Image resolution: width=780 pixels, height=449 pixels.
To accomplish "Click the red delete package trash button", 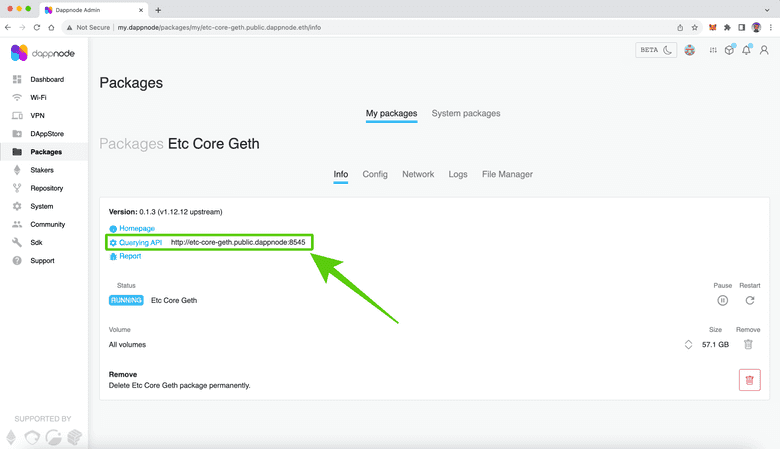I will pos(749,379).
